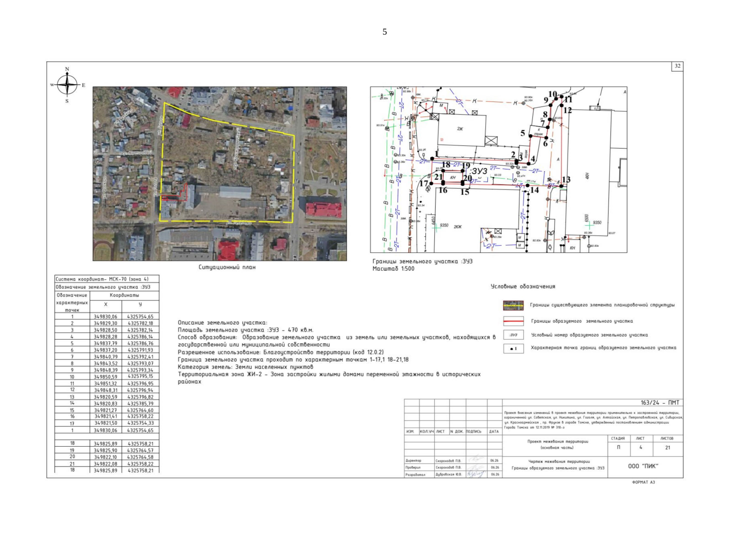Select coordinate cell '349825,90'
The height and width of the screenshot is (535, 756).
click(106, 451)
